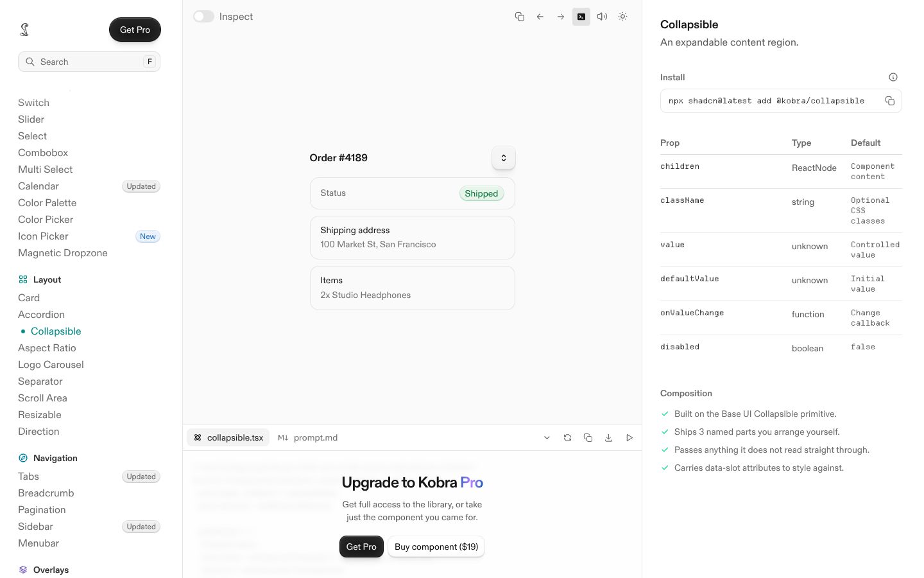Screen dimensions: 924x578
Task: Click the Overlays section layers icon
Action: pos(23,570)
